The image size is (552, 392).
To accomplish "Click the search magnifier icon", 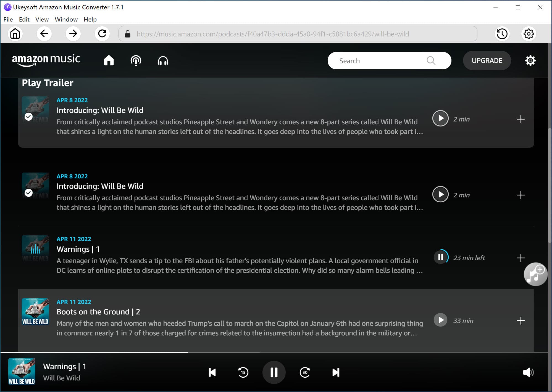I will click(431, 60).
